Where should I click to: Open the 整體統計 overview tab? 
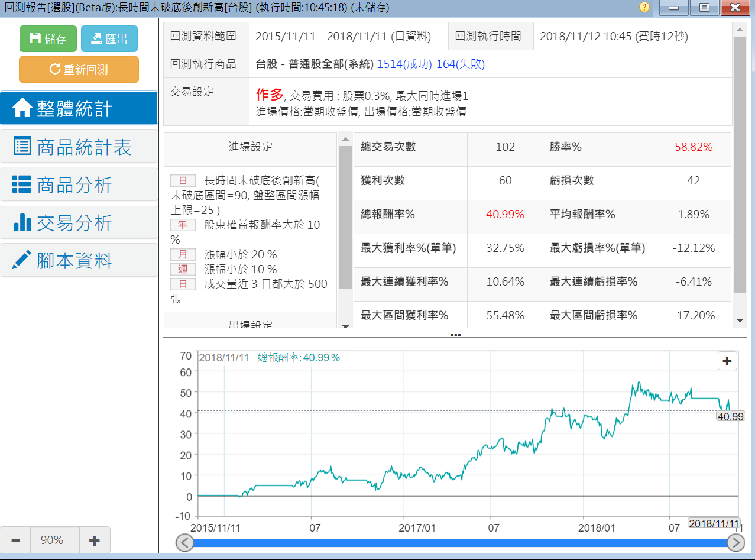79,108
